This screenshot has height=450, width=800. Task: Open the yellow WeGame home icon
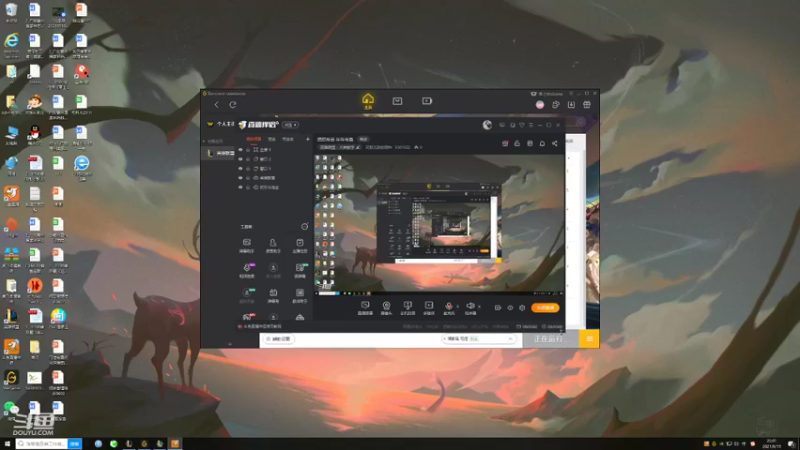click(368, 101)
